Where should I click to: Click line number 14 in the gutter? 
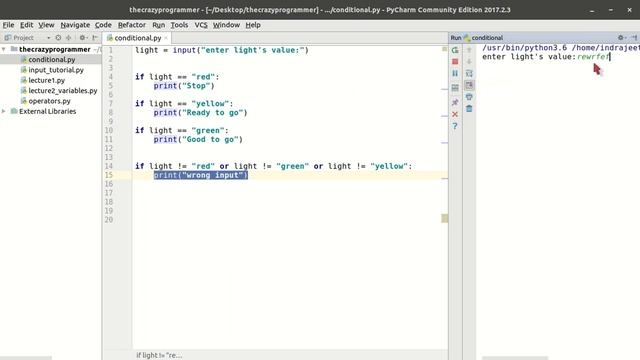point(109,166)
